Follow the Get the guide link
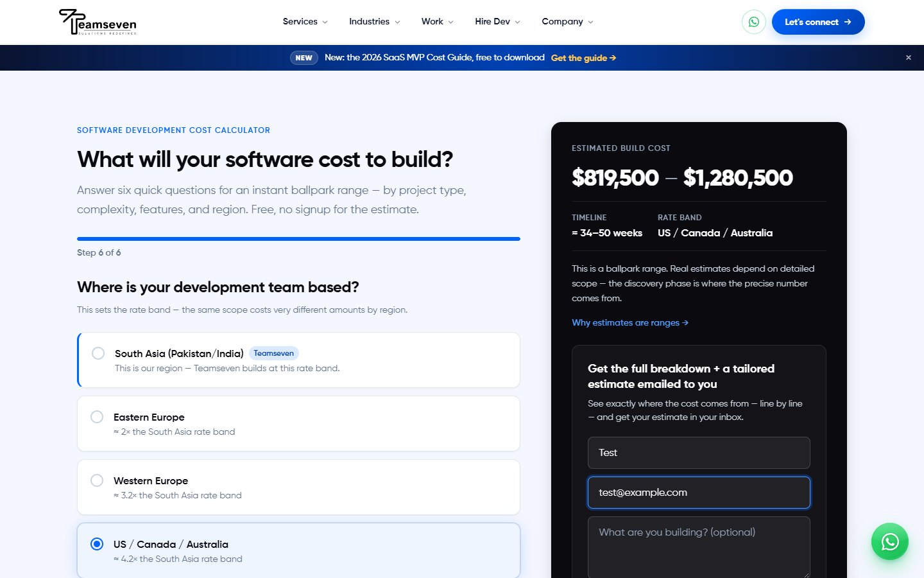This screenshot has height=578, width=924. (x=584, y=58)
